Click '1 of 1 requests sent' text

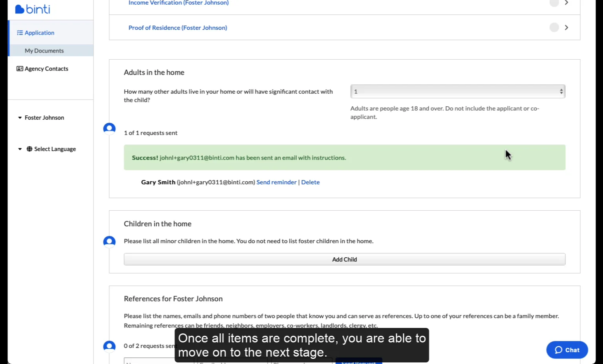click(x=151, y=133)
